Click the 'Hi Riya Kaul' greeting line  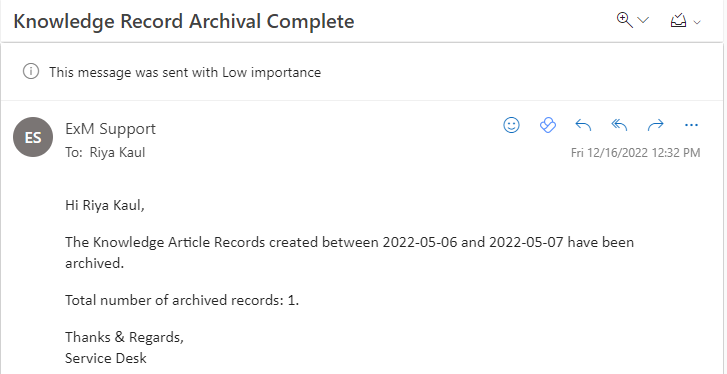[x=105, y=205]
